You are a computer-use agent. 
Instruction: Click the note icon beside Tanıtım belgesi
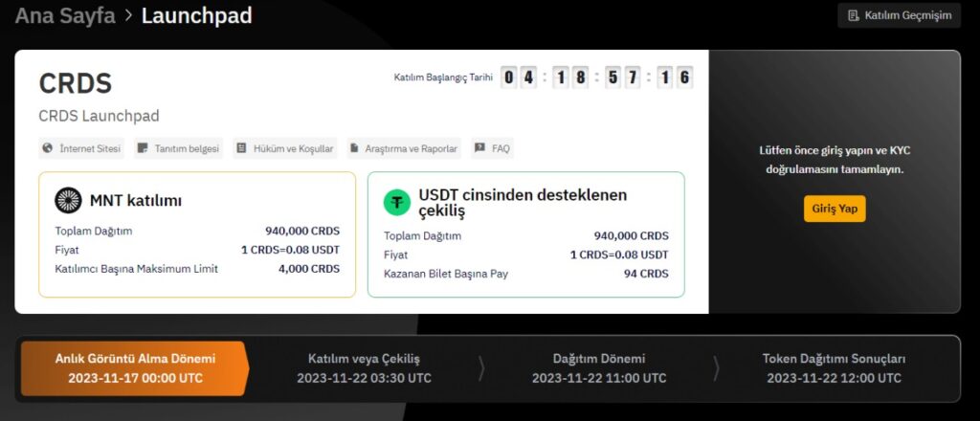pyautogui.click(x=143, y=148)
